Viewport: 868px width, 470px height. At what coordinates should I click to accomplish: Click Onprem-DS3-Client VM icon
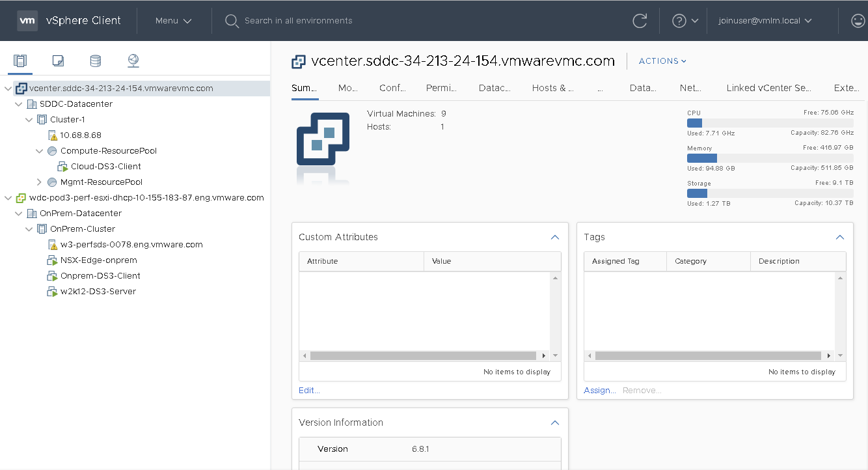coord(53,276)
